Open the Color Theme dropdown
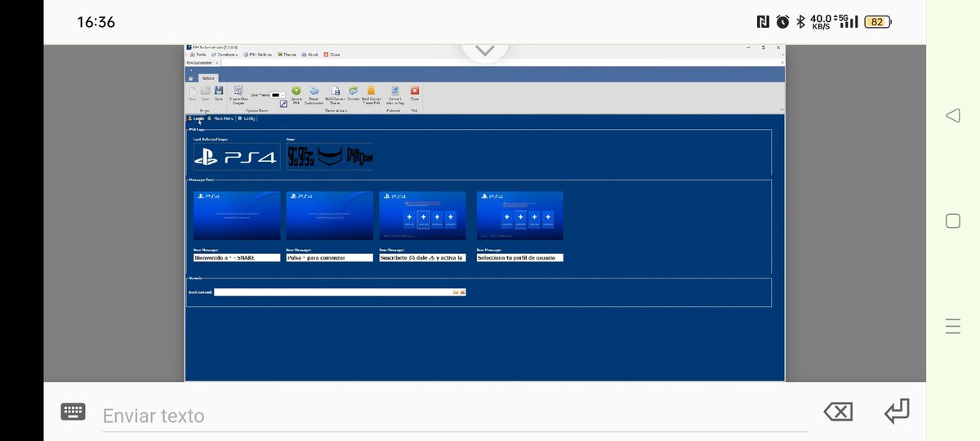The width and height of the screenshot is (980, 441). click(277, 95)
